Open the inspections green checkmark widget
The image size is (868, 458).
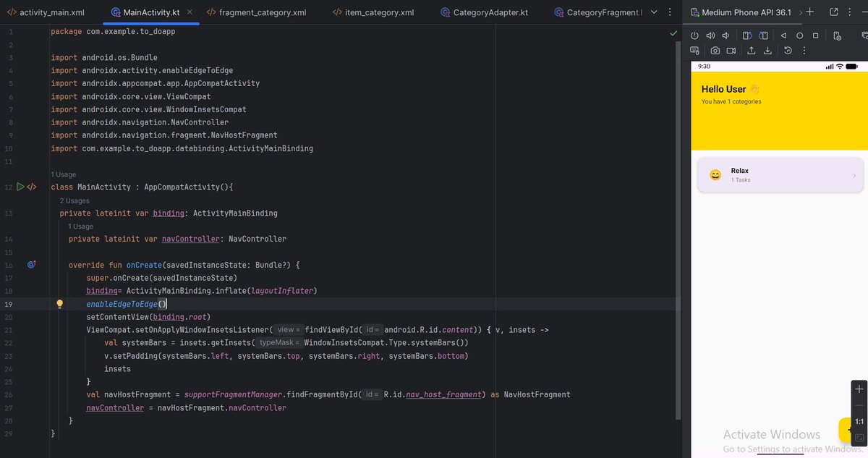[673, 33]
